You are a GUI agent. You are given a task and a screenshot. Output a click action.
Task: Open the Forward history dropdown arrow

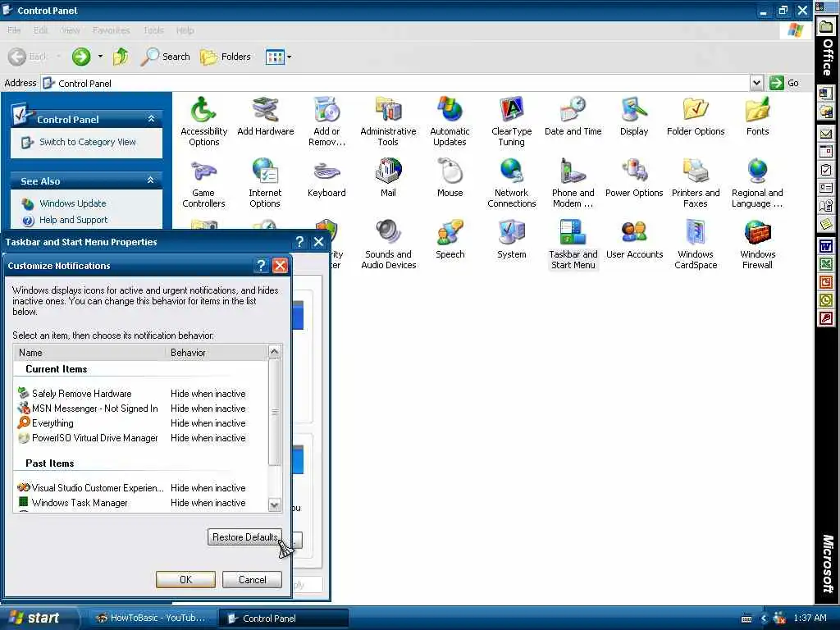[x=100, y=57]
